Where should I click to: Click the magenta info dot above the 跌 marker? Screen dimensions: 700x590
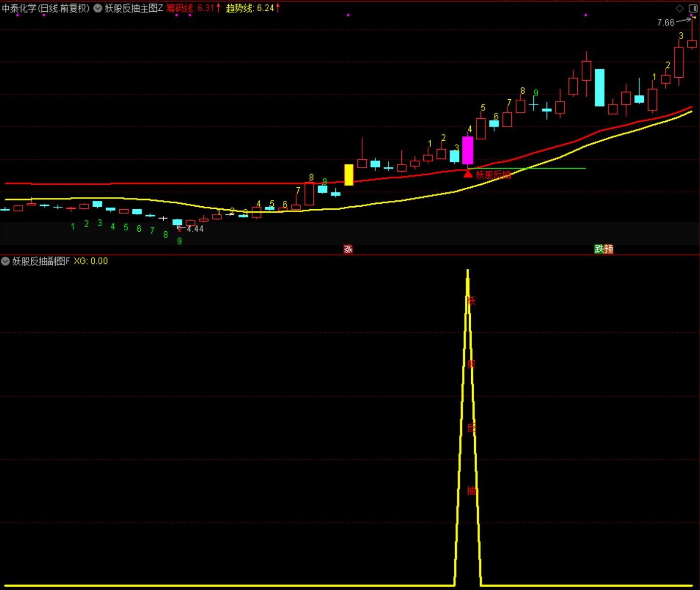(x=586, y=15)
